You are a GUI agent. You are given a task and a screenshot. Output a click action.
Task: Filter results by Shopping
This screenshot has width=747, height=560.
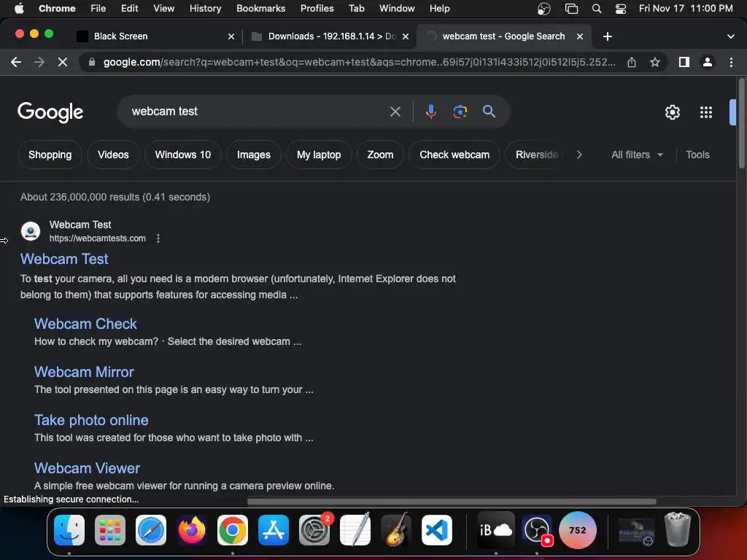click(x=50, y=155)
